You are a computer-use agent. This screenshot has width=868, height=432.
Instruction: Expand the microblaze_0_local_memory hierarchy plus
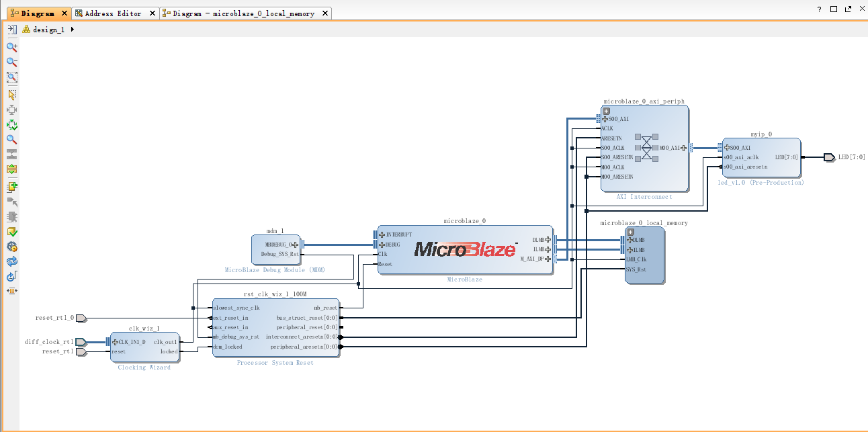[630, 232]
